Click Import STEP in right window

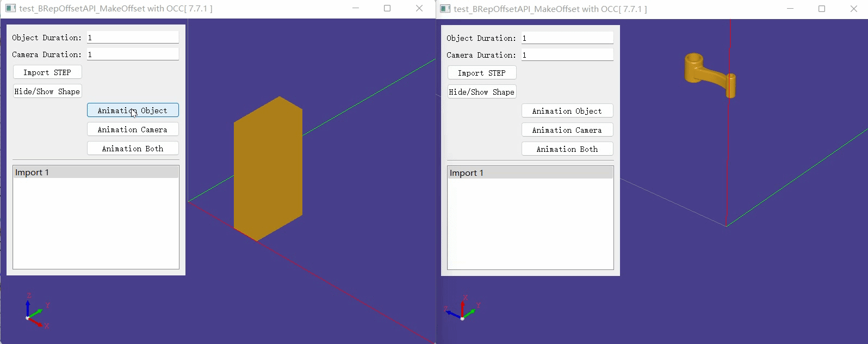482,73
